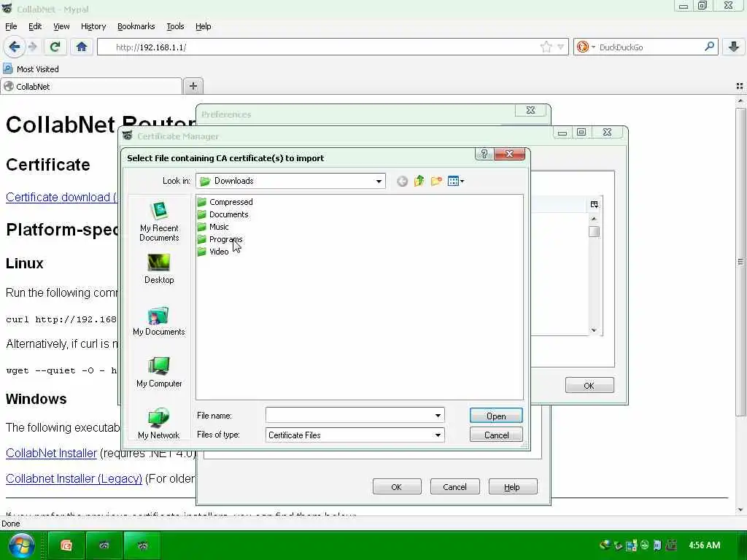Expand the Look in Downloads dropdown
747x560 pixels.
coord(379,181)
